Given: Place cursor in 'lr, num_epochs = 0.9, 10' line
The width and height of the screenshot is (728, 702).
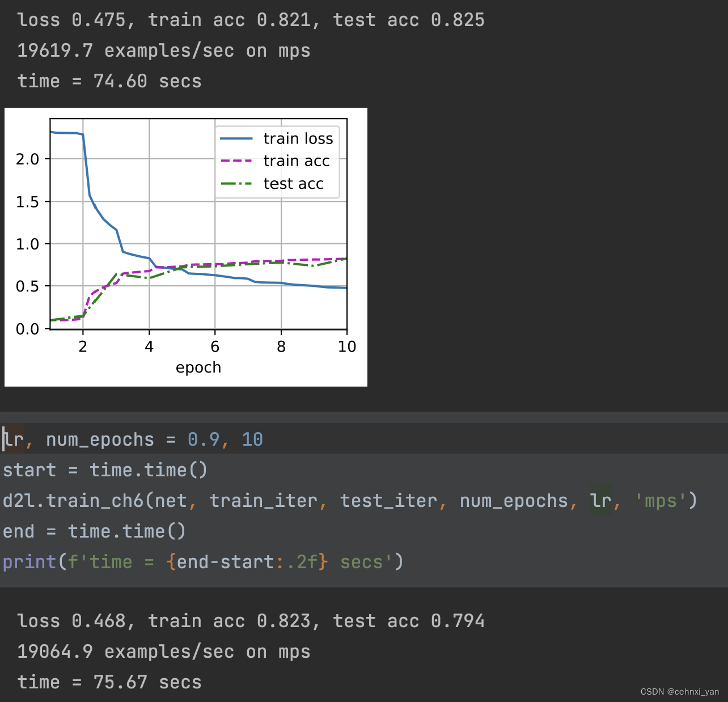Looking at the screenshot, I should coord(133,439).
